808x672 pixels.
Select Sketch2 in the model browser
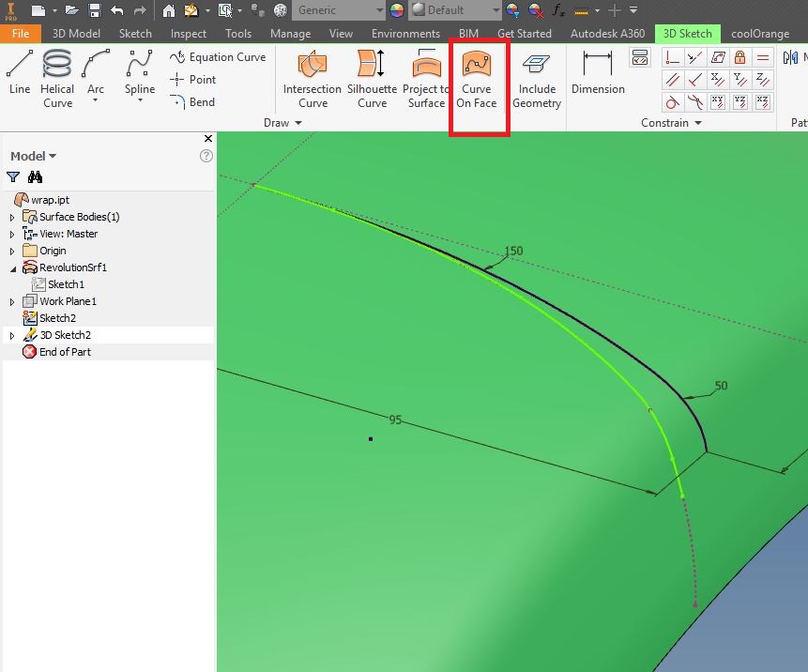(57, 317)
